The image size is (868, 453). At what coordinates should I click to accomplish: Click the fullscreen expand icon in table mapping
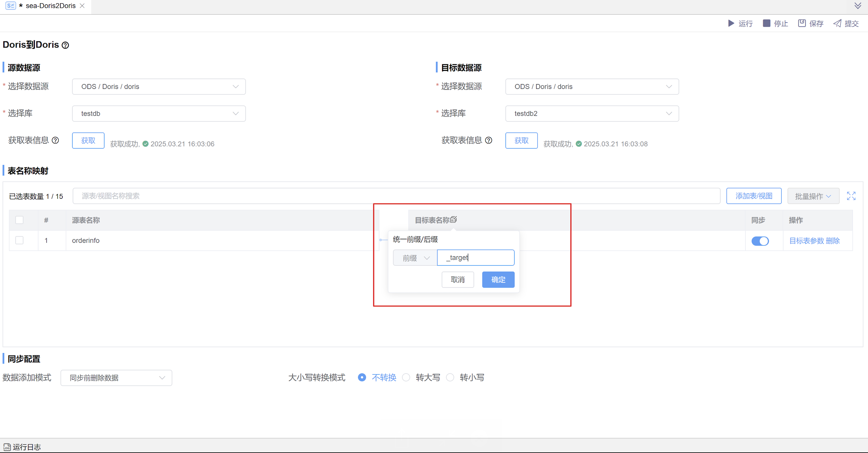click(851, 196)
